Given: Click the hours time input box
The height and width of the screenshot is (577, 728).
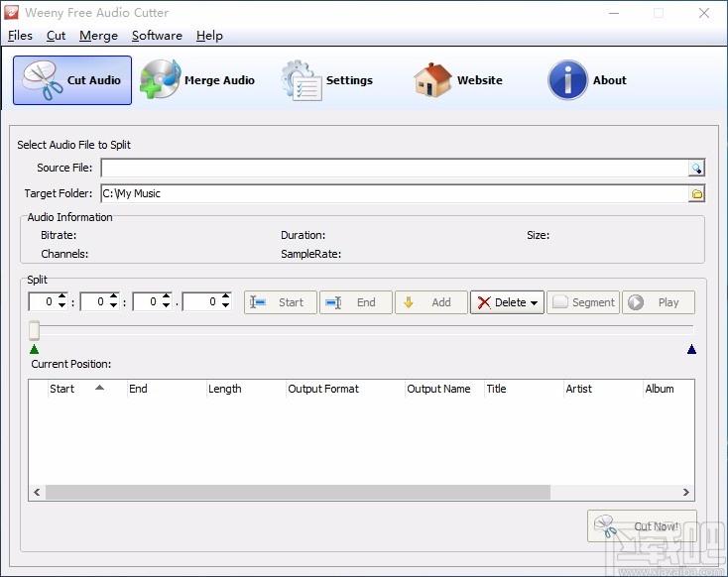Looking at the screenshot, I should (43, 301).
